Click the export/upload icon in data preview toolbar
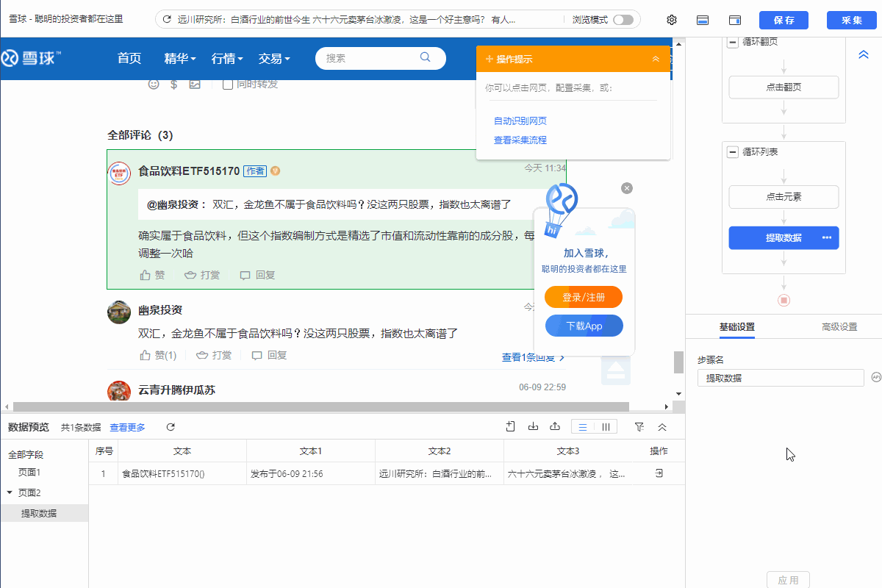This screenshot has height=588, width=882. coord(555,426)
